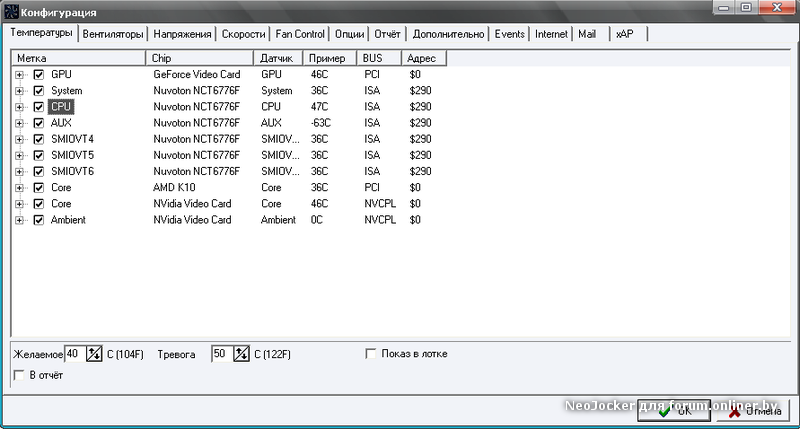This screenshot has width=800, height=429.
Task: Uncheck the NVidia Video Card Core checkbox
Action: pyautogui.click(x=39, y=204)
